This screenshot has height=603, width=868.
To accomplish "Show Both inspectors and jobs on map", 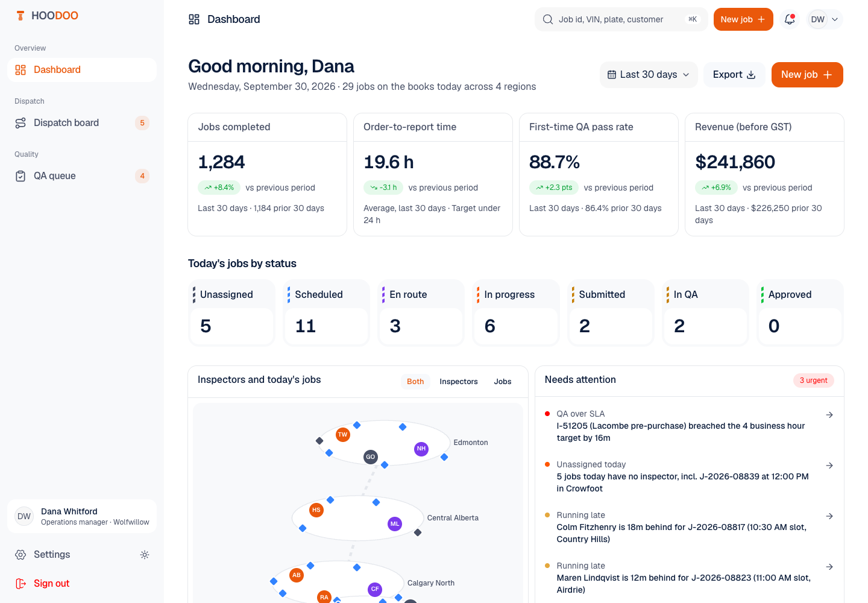I will point(415,382).
